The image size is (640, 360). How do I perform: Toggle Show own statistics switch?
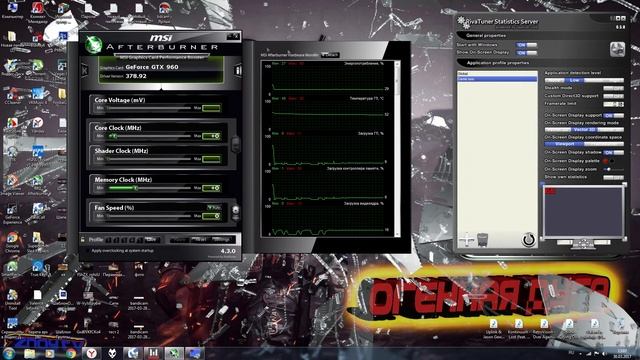point(613,177)
